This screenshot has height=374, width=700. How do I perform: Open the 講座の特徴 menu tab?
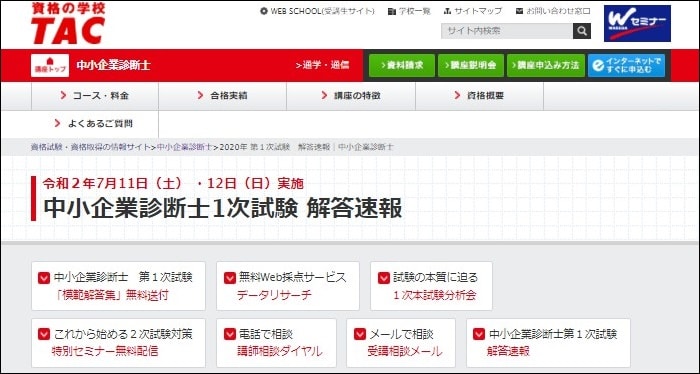click(351, 96)
